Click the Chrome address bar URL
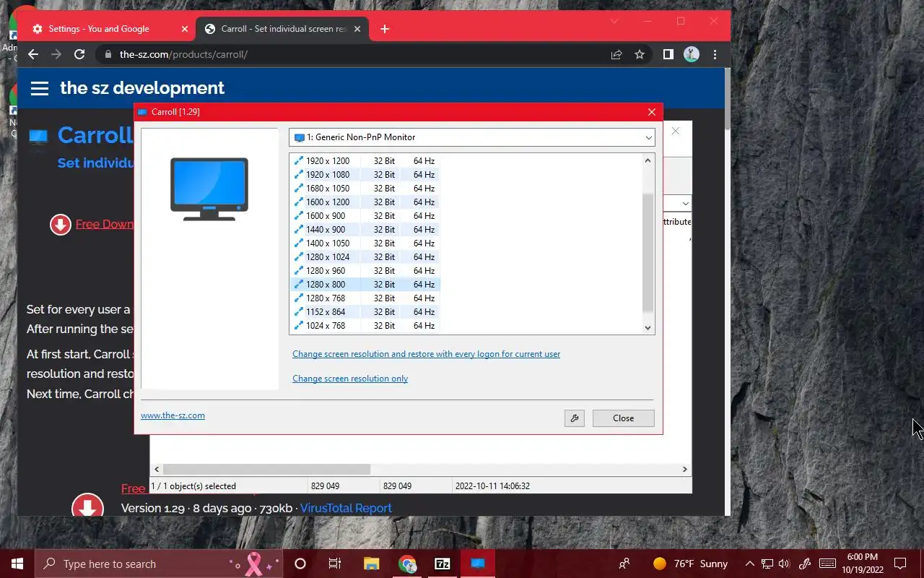Screen dimensions: 924x578 pyautogui.click(x=183, y=54)
